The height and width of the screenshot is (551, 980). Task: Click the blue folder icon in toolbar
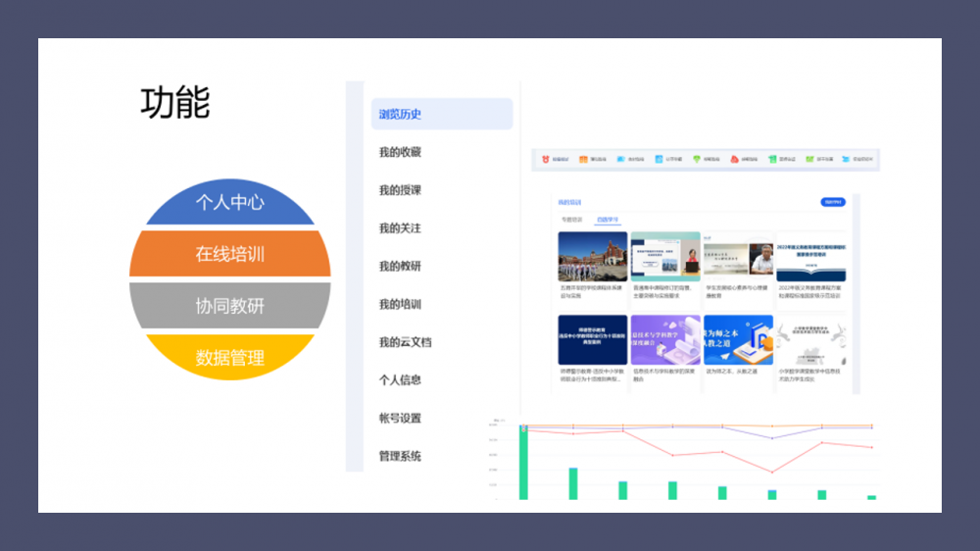click(621, 159)
